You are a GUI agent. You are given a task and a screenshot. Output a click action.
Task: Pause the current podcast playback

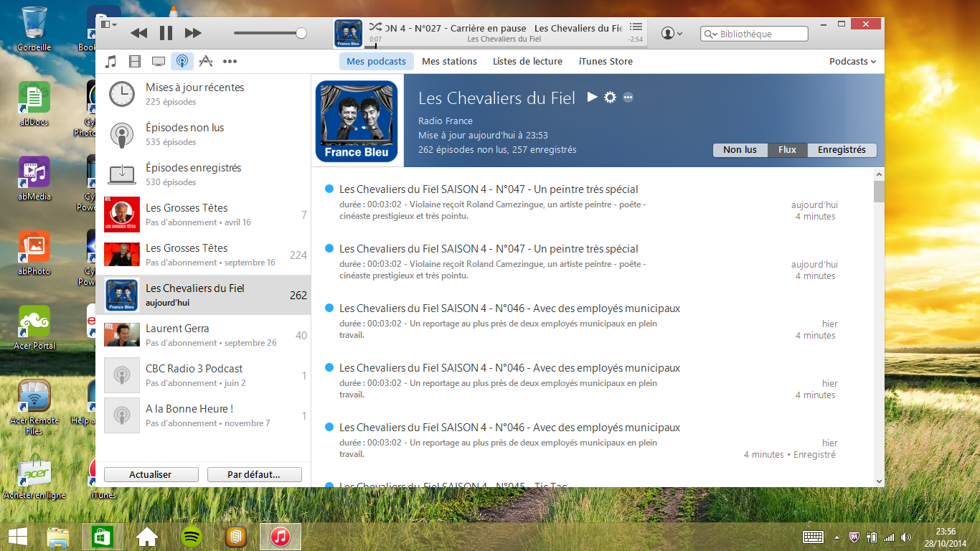point(166,33)
